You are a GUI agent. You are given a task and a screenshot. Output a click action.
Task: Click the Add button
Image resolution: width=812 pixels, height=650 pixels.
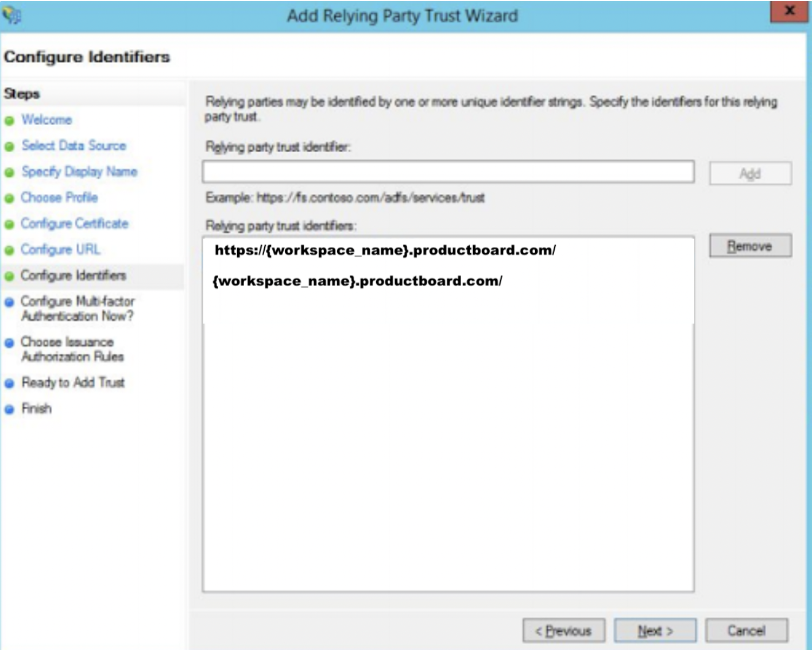click(750, 173)
